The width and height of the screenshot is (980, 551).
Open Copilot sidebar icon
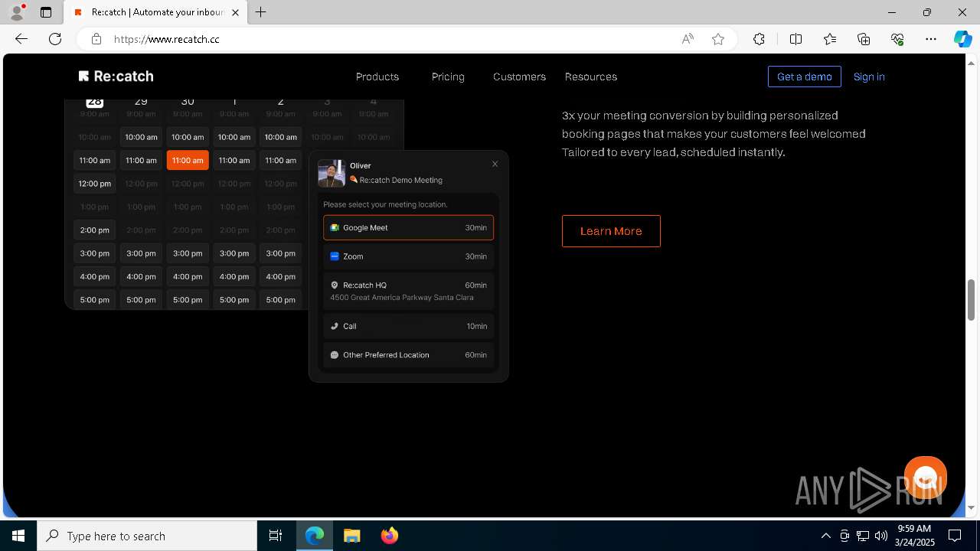[x=963, y=39]
